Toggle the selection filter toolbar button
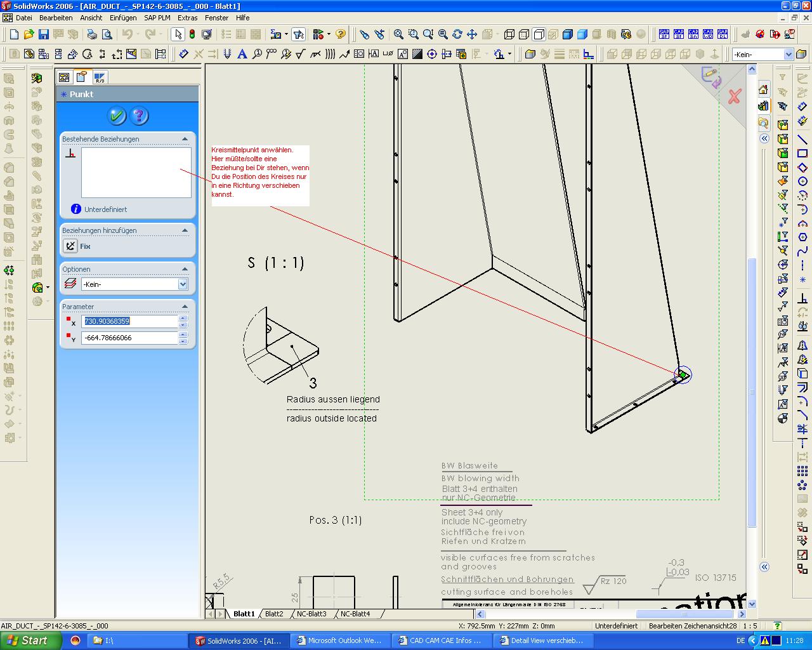 pyautogui.click(x=299, y=34)
